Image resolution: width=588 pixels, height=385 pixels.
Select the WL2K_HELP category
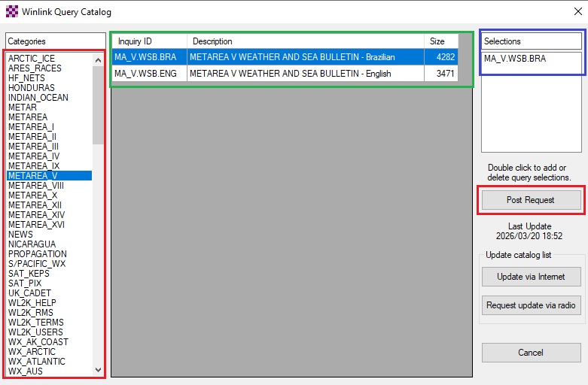(32, 303)
